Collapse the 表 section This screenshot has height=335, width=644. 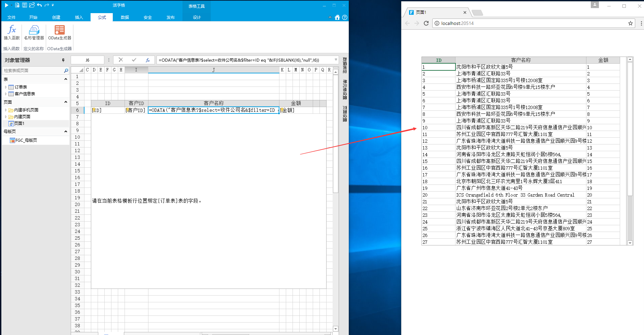pyautogui.click(x=66, y=79)
